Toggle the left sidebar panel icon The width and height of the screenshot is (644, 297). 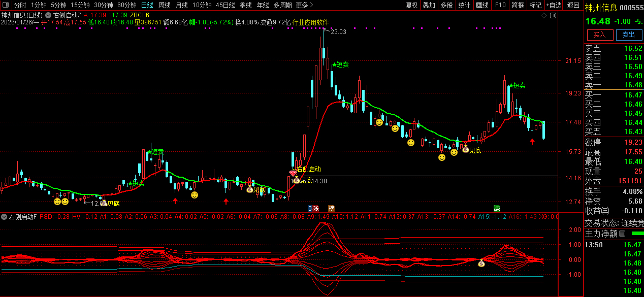7,5
